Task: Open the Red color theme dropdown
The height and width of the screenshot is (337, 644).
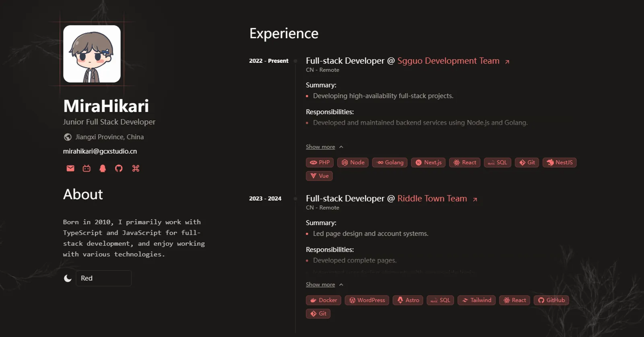Action: click(103, 278)
